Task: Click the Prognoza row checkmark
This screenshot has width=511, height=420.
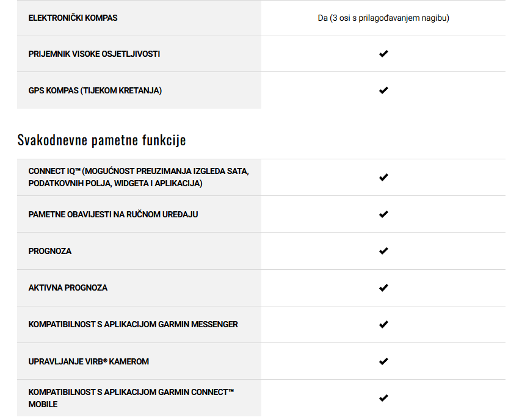Action: [x=383, y=251]
